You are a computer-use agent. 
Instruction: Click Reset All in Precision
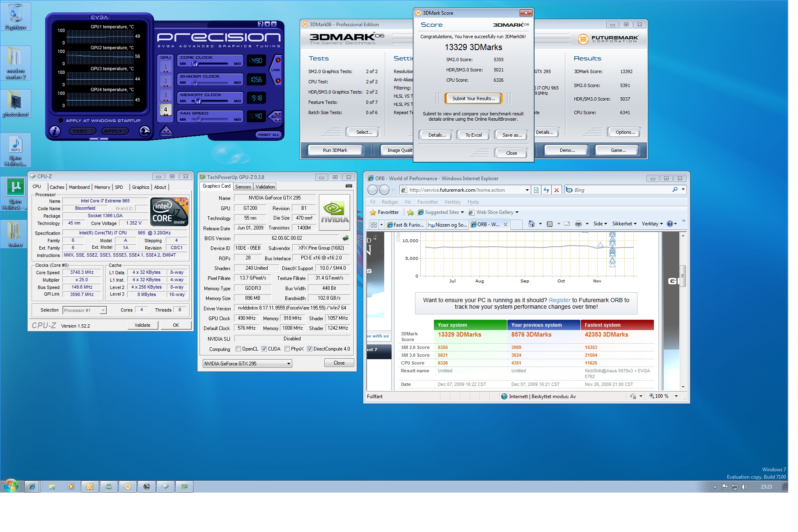pyautogui.click(x=268, y=135)
